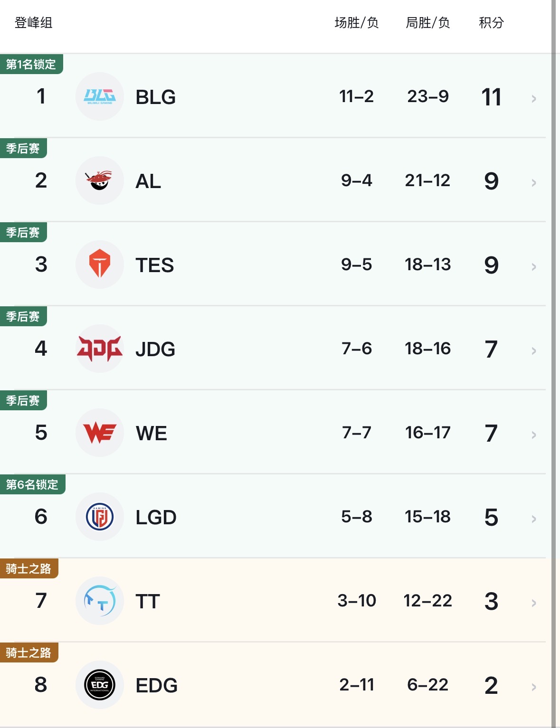Image resolution: width=560 pixels, height=728 pixels.
Task: Click the WE team logo
Action: (100, 433)
